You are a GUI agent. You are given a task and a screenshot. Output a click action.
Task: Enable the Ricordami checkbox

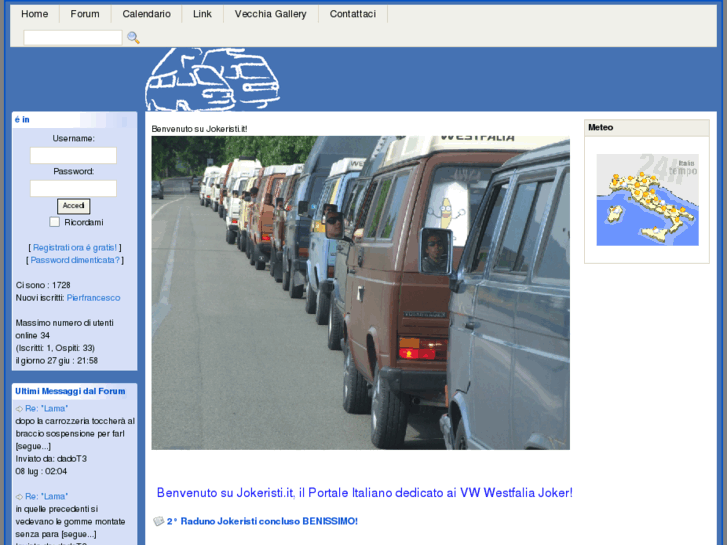click(55, 222)
